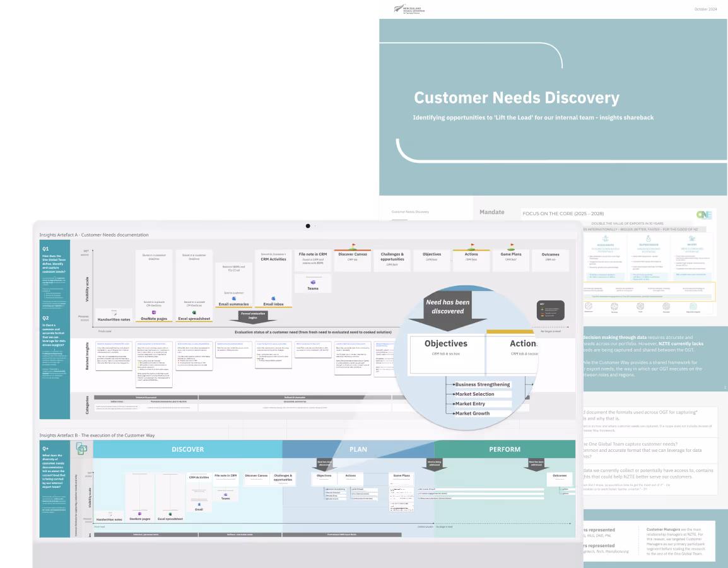The image size is (728, 568).
Task: Click the Q2 label in the teal sidebar
Action: click(45, 318)
